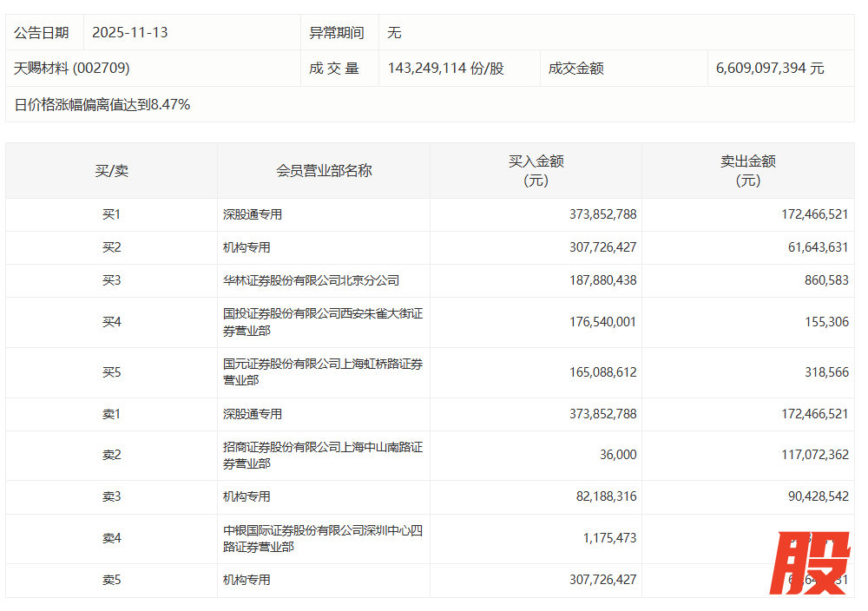The height and width of the screenshot is (611, 868).
Task: Click the 日价格涨幅偏离值达到8.47% text
Action: pyautogui.click(x=102, y=105)
